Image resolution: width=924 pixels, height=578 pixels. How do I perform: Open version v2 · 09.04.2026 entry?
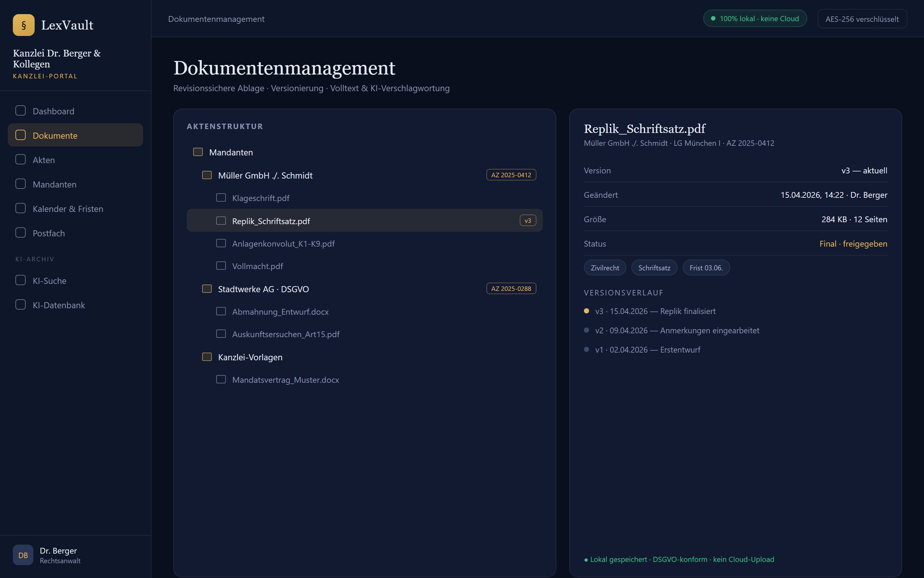(672, 330)
